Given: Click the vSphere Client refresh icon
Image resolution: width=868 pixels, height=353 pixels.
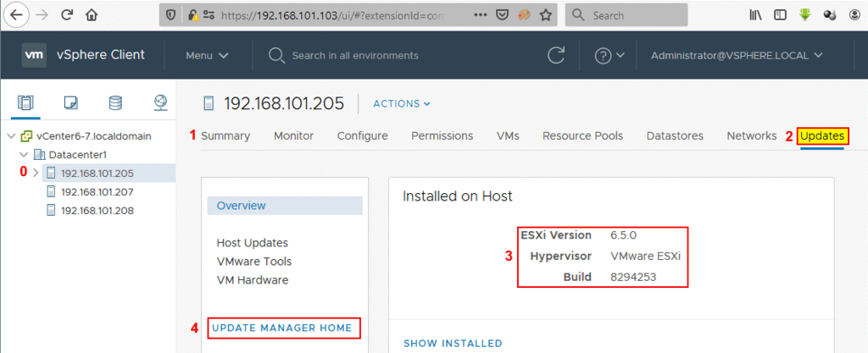Looking at the screenshot, I should point(556,55).
